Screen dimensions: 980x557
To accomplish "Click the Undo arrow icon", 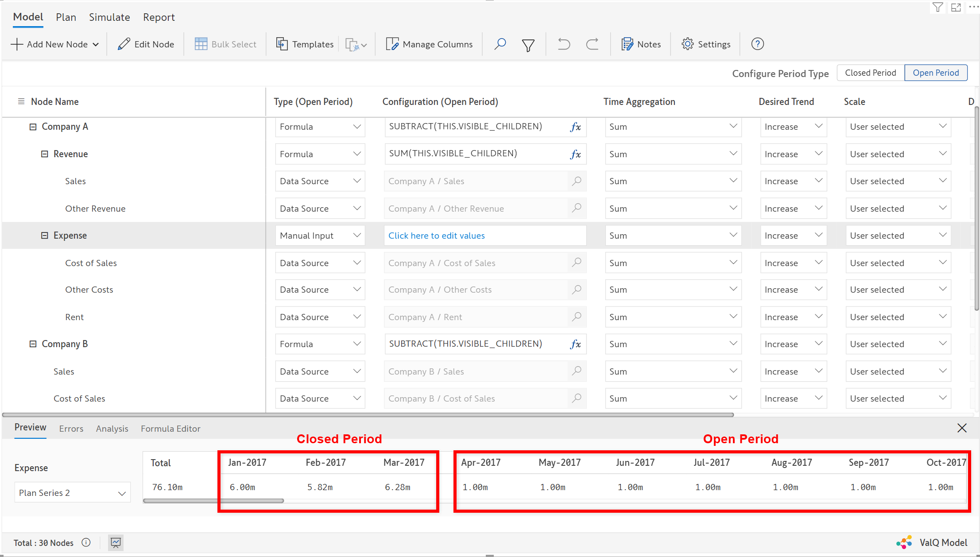I will [x=564, y=44].
